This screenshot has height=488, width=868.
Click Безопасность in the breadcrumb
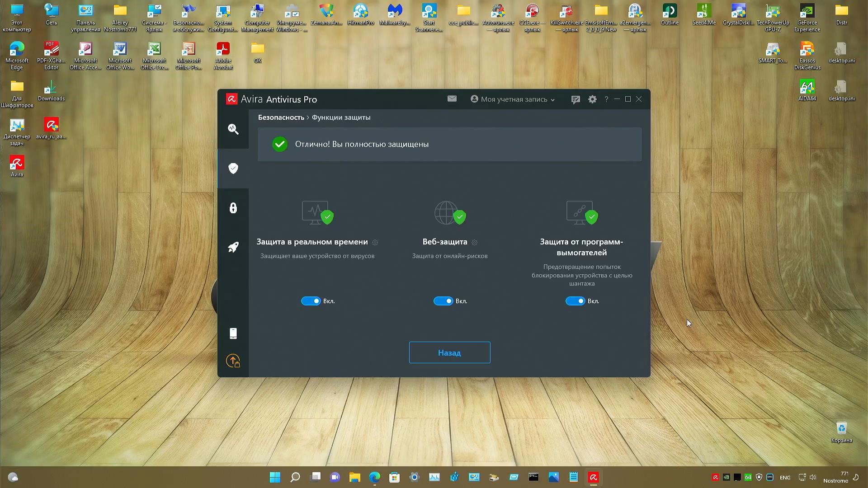coord(280,117)
